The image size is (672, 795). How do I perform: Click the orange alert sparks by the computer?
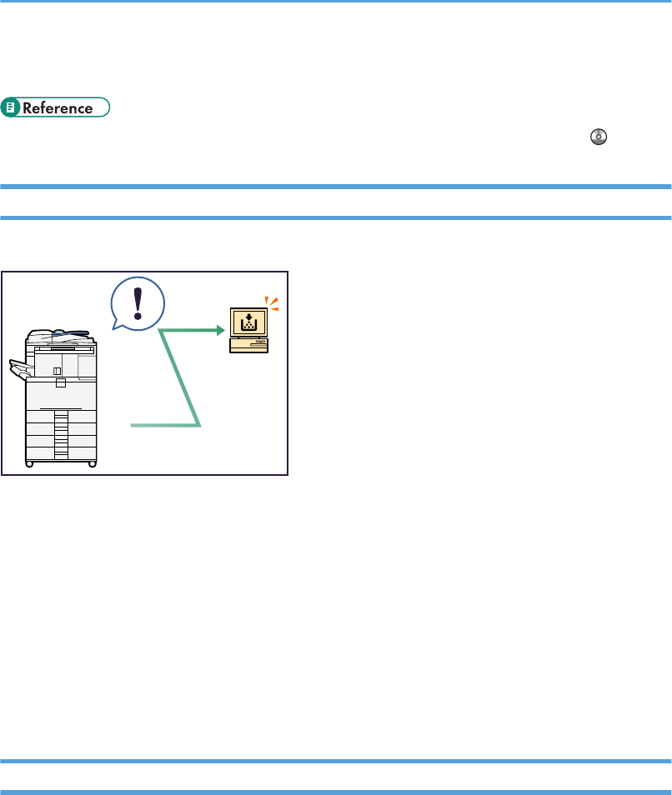(x=272, y=303)
